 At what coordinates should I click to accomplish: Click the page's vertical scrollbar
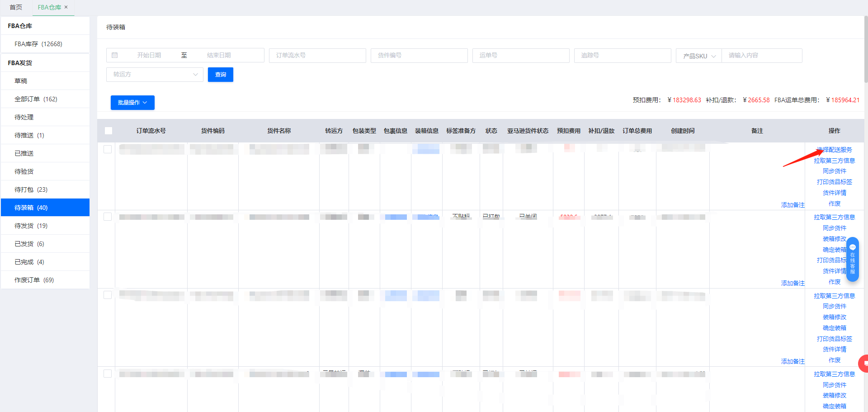point(865,50)
